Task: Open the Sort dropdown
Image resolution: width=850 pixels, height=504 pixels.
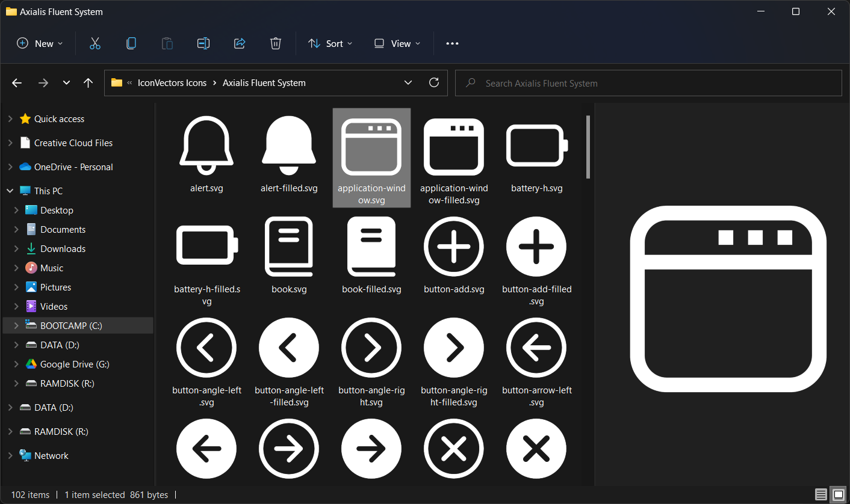Action: point(330,43)
